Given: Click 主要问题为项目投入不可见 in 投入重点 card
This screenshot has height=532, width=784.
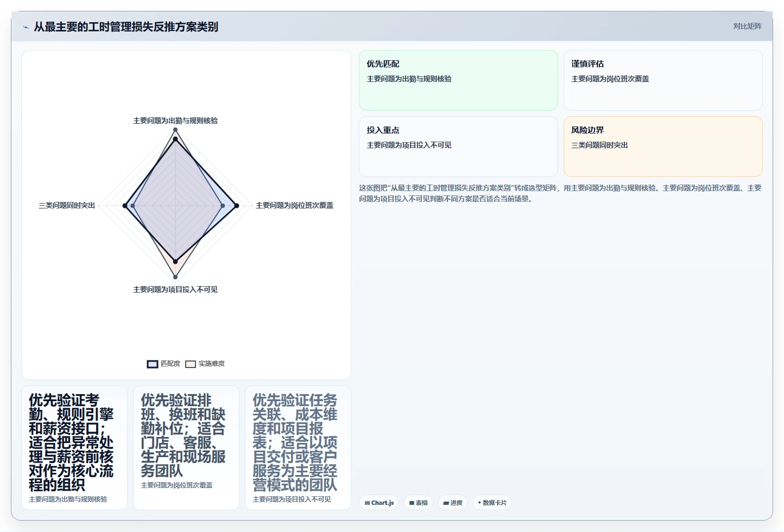Looking at the screenshot, I should [409, 145].
